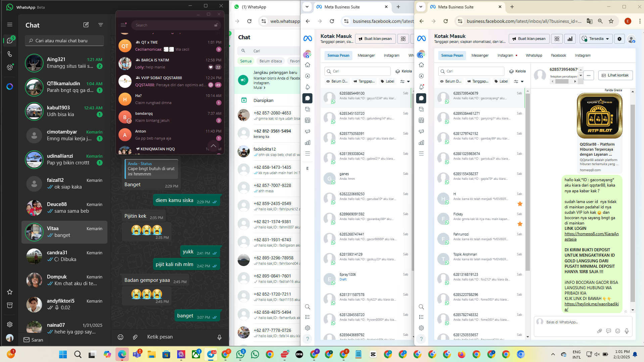Open All tools menu icon in right Meta Business Suite sidebar
644x362 pixels.
[421, 154]
